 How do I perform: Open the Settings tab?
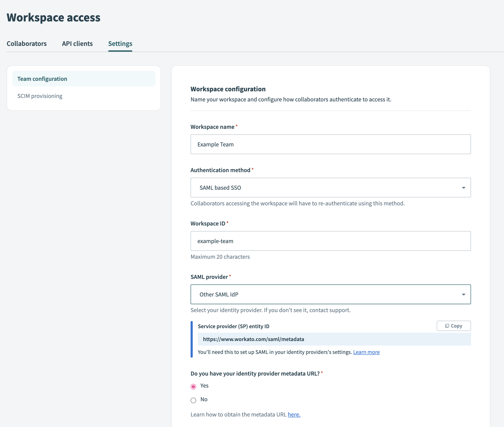tap(120, 44)
